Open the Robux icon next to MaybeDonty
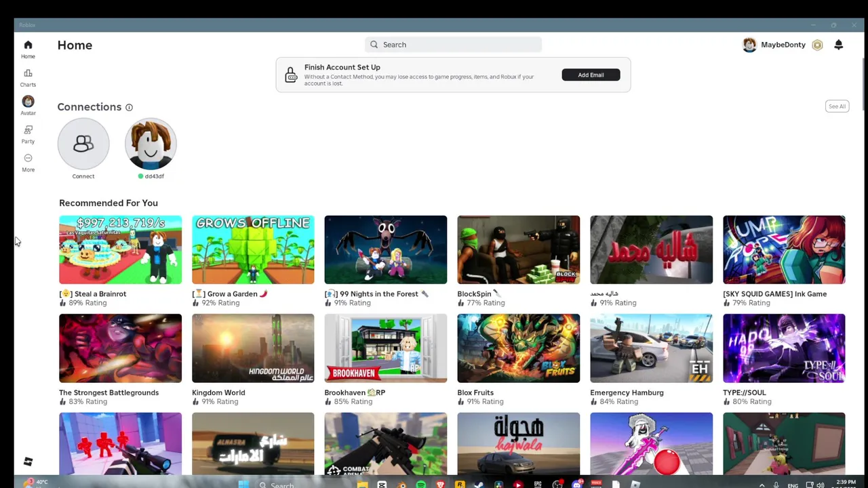868x488 pixels. coord(817,45)
